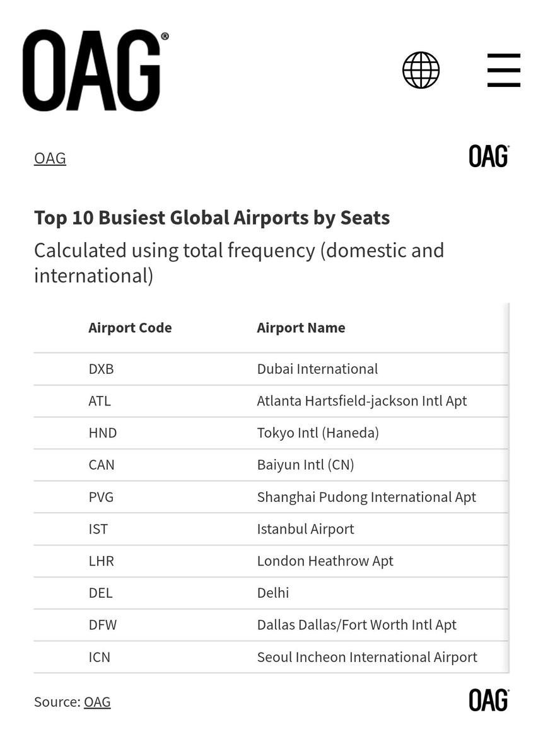Open the OAG breadcrumb link
This screenshot has width=543, height=756.
[50, 158]
